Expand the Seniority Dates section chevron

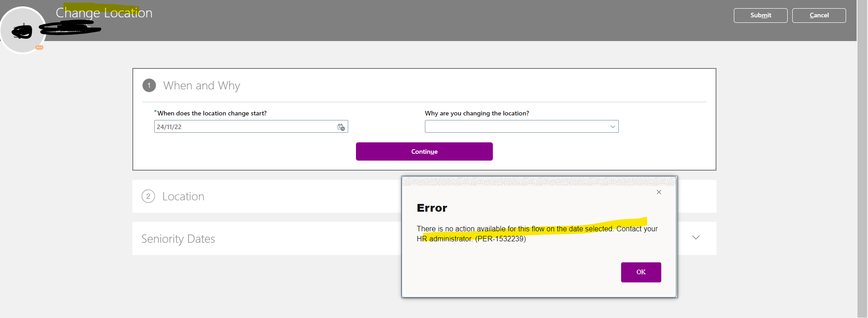pos(695,238)
